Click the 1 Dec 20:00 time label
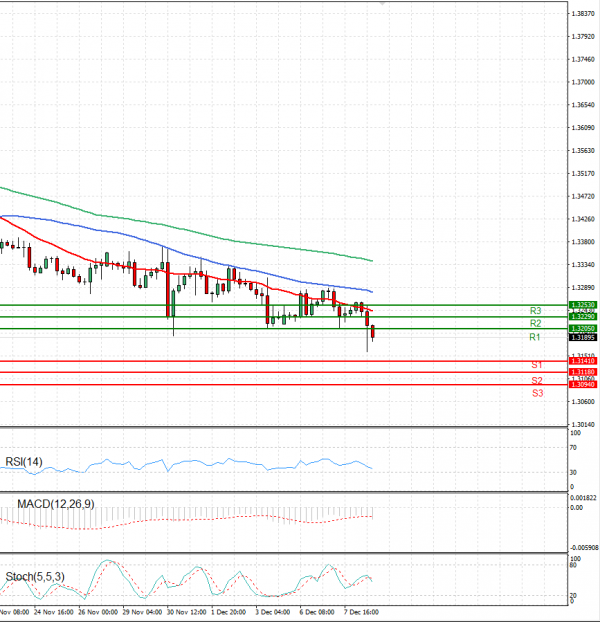Screen dimensions: 600x622 [x=228, y=612]
